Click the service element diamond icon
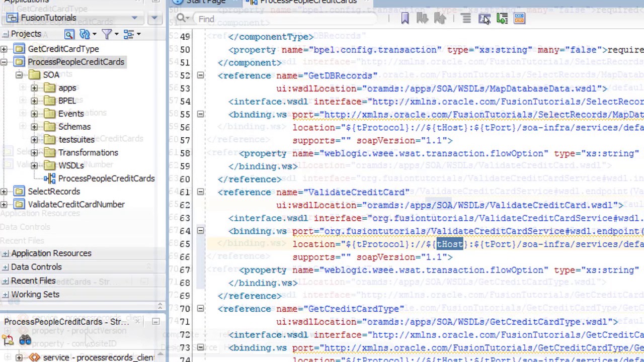The image size is (644, 362). tap(34, 357)
